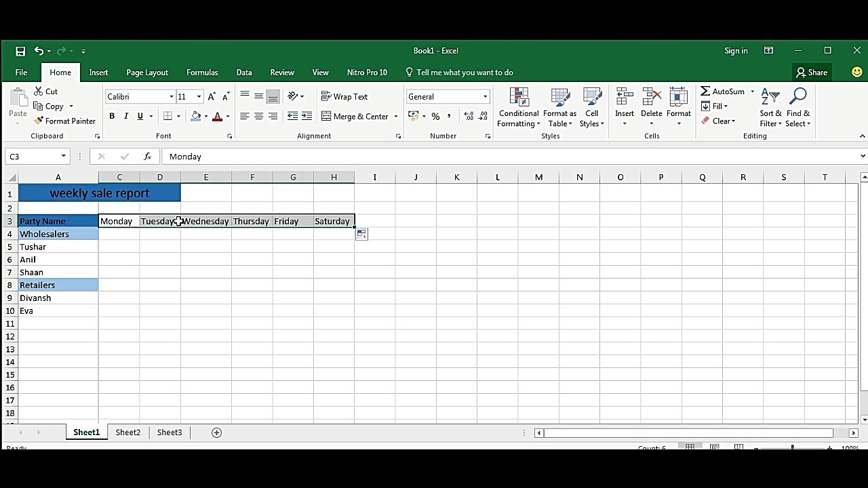Open the Name Box dropdown arrow

pos(64,157)
